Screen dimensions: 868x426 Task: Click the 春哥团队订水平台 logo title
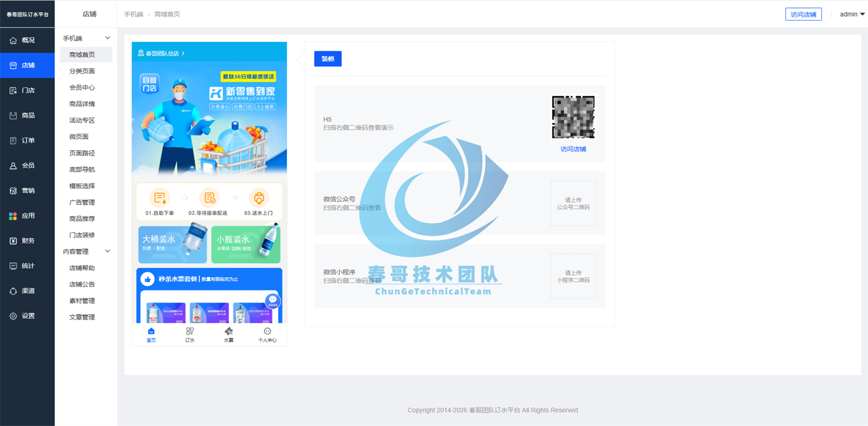click(x=27, y=14)
